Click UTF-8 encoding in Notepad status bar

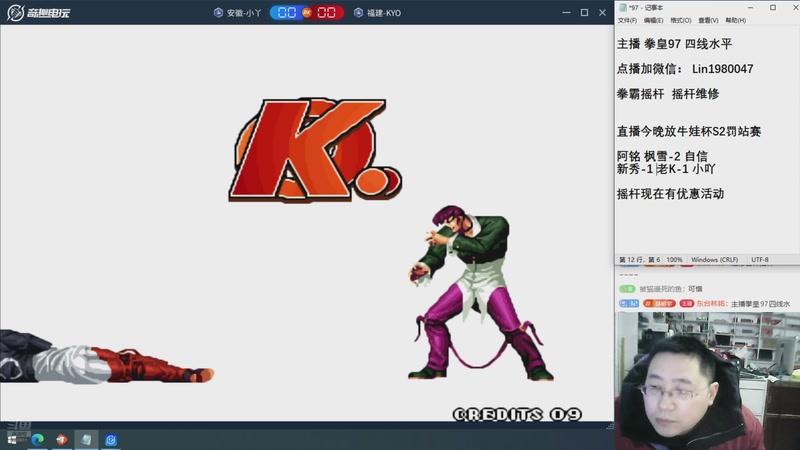(x=760, y=260)
